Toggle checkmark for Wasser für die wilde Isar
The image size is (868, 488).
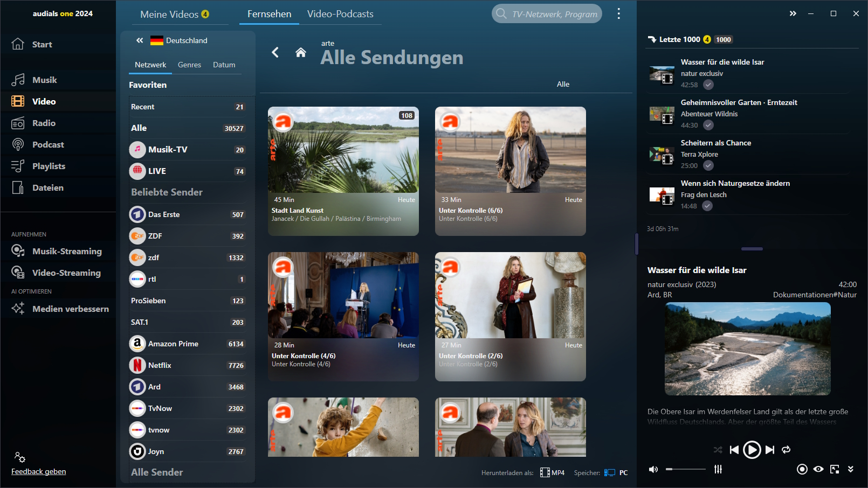[708, 85]
